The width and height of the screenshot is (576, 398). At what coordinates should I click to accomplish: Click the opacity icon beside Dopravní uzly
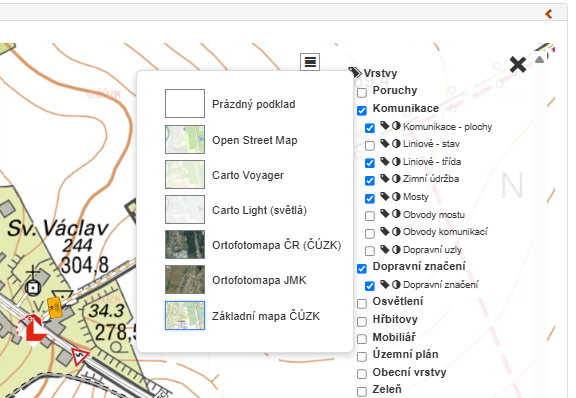click(396, 250)
